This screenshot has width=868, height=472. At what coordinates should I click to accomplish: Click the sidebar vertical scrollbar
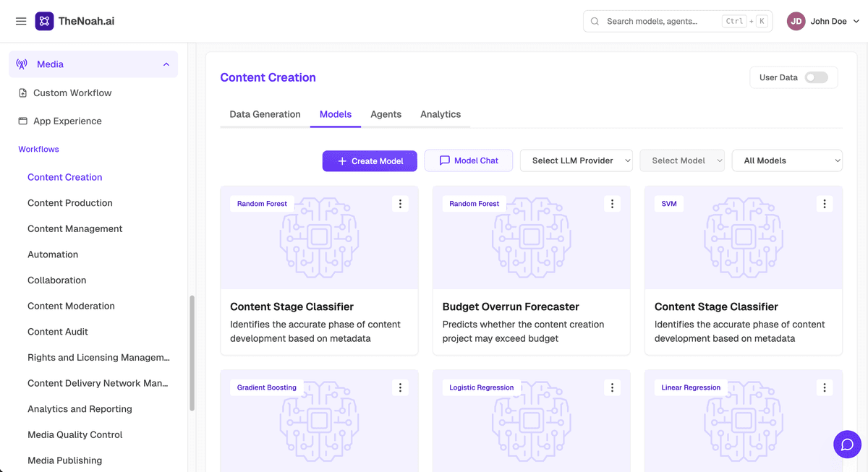click(192, 353)
